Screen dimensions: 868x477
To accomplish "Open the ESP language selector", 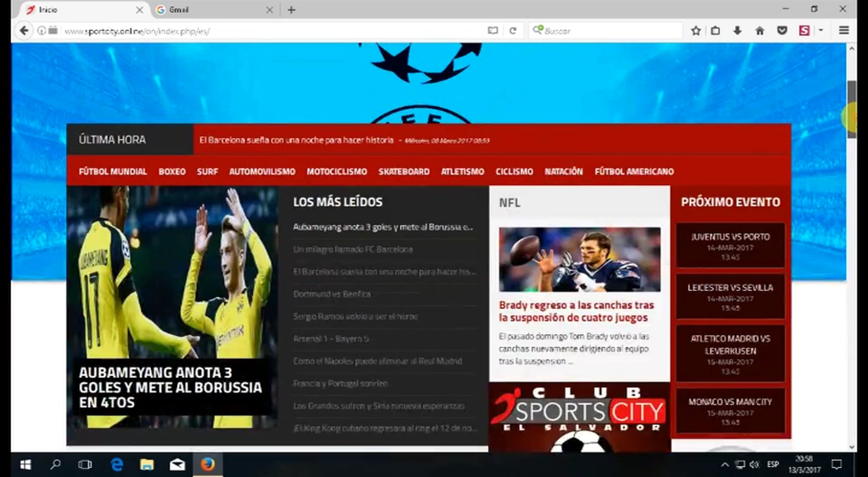I will [773, 464].
